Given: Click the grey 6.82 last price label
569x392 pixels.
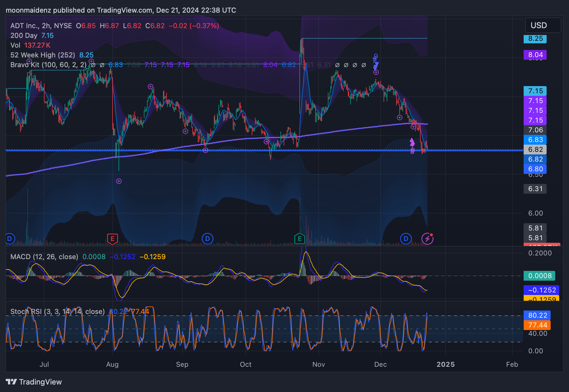Looking at the screenshot, I should click(535, 150).
